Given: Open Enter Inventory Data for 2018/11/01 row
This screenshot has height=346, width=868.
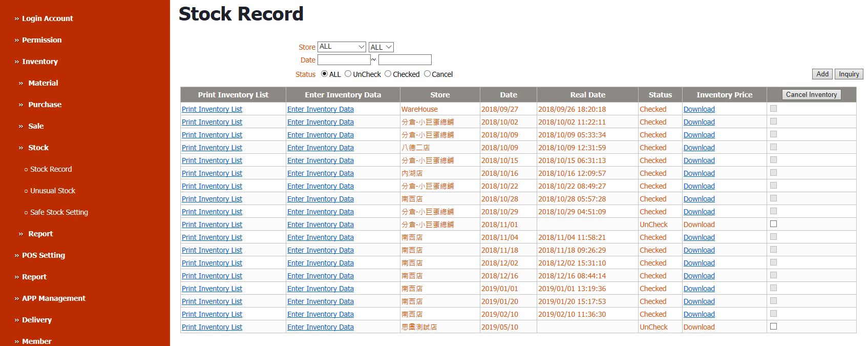Looking at the screenshot, I should pyautogui.click(x=321, y=225).
